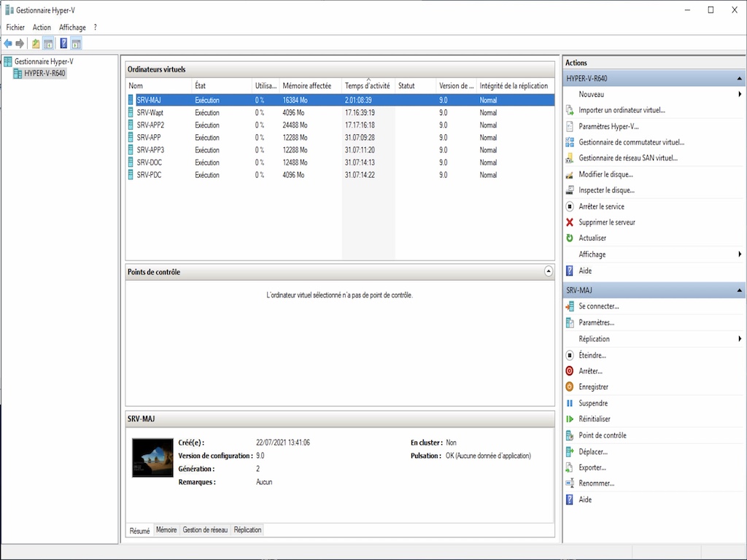
Task: Open the Réplication submenu arrow
Action: pyautogui.click(x=740, y=339)
